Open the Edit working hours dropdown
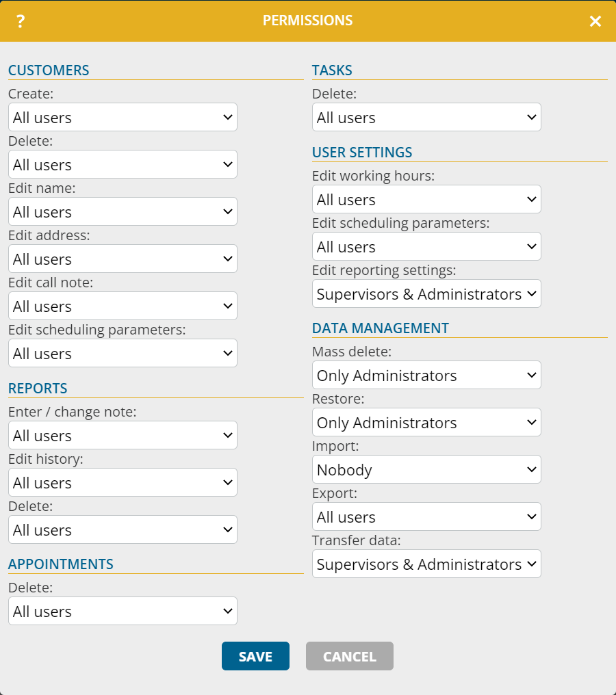This screenshot has width=616, height=695. [x=426, y=199]
